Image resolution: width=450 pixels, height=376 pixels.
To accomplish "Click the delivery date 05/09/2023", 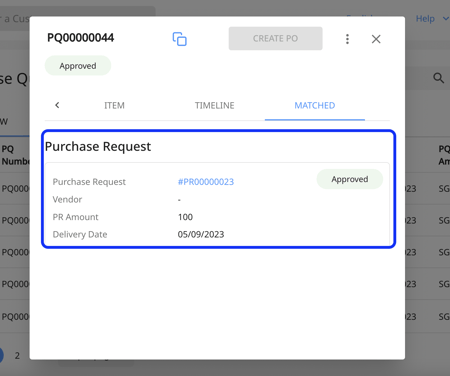I will tap(201, 234).
